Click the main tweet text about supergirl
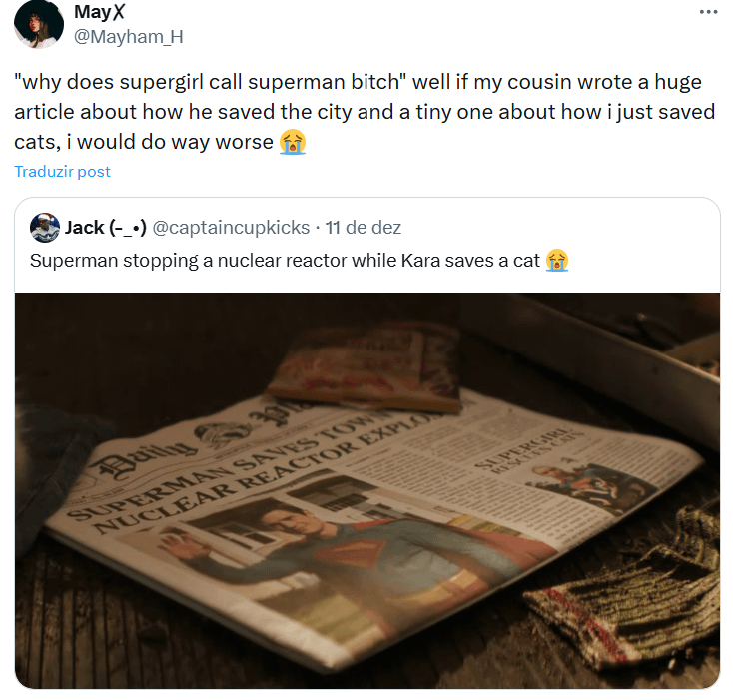Image resolution: width=733 pixels, height=700 pixels. pos(365,112)
